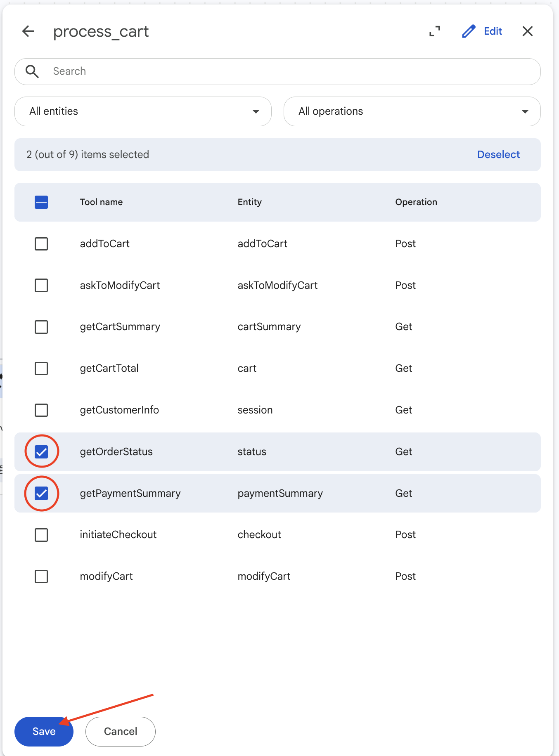Click the session entity cell
Image resolution: width=559 pixels, height=756 pixels.
pos(255,410)
